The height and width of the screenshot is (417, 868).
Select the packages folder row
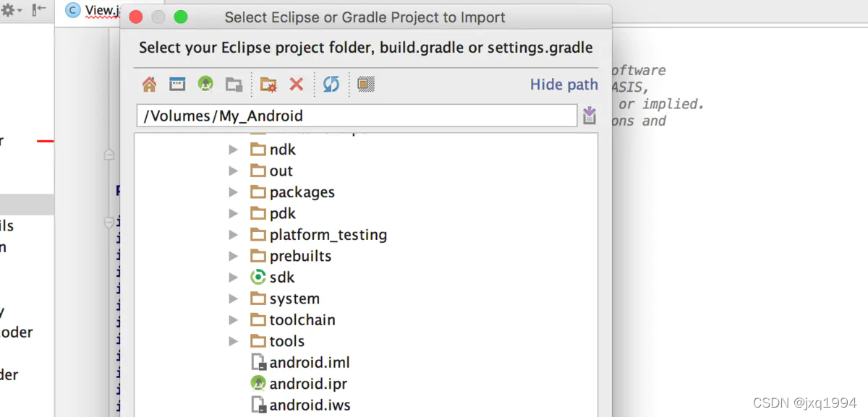pos(302,192)
